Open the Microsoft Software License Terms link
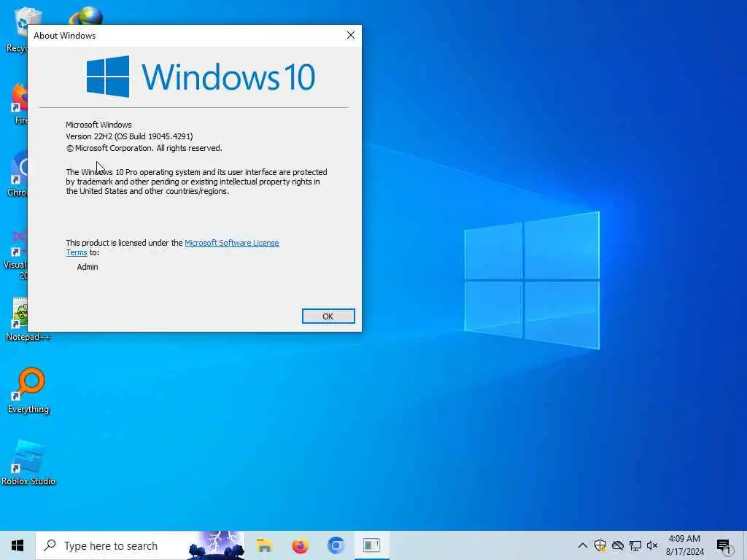The width and height of the screenshot is (747, 560). coord(172,248)
